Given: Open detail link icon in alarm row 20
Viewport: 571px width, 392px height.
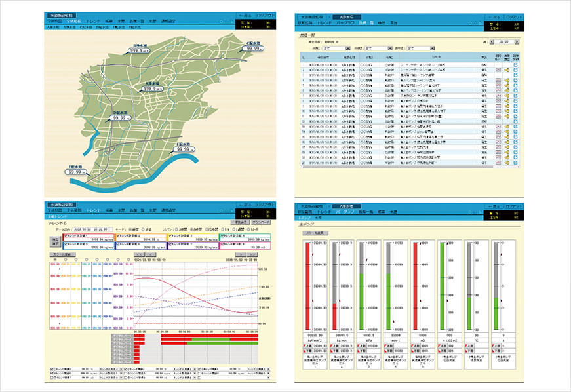Looking at the screenshot, I should click(516, 163).
